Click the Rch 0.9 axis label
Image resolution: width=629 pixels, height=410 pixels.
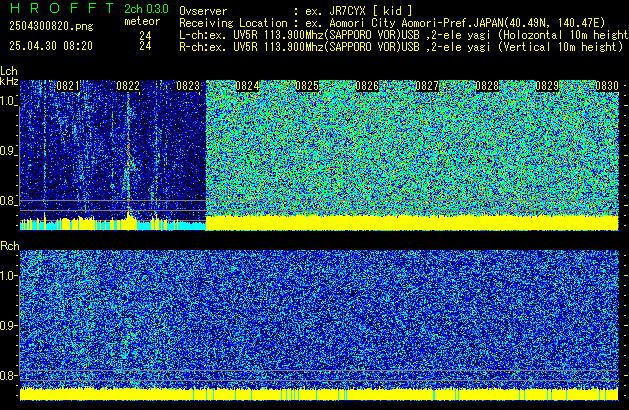pos(8,325)
